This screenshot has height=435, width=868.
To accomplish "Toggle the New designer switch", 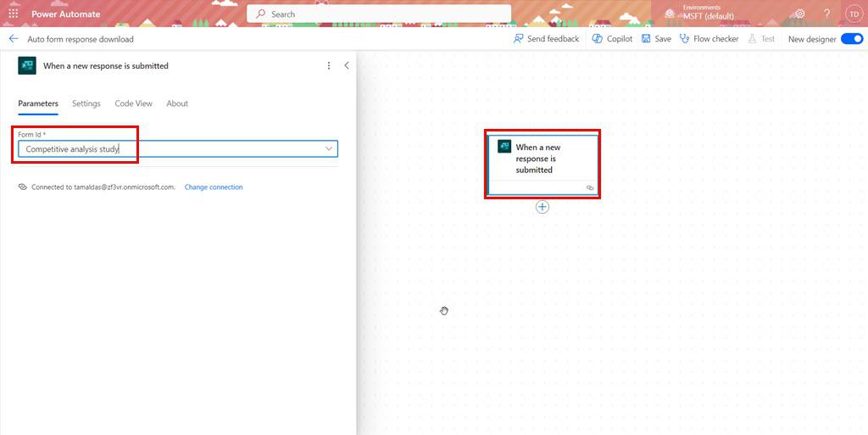I will 851,39.
